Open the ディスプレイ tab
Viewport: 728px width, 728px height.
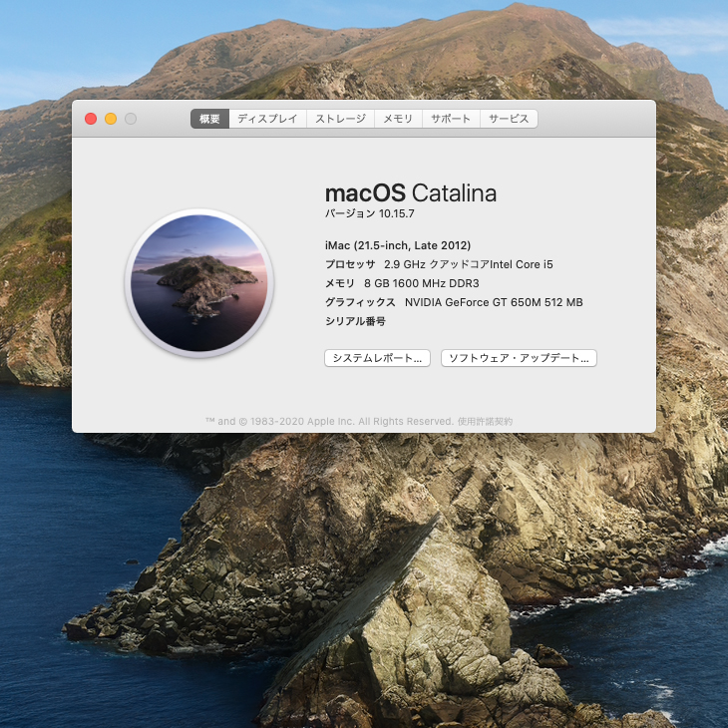[x=267, y=119]
